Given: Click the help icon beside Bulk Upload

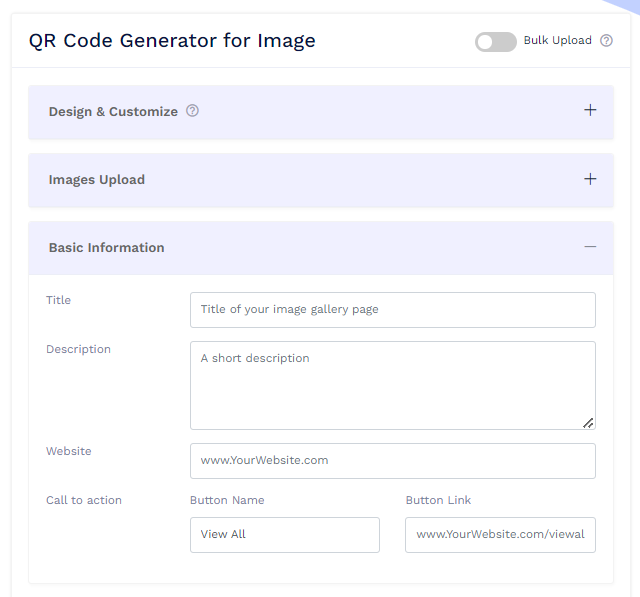Looking at the screenshot, I should (606, 41).
